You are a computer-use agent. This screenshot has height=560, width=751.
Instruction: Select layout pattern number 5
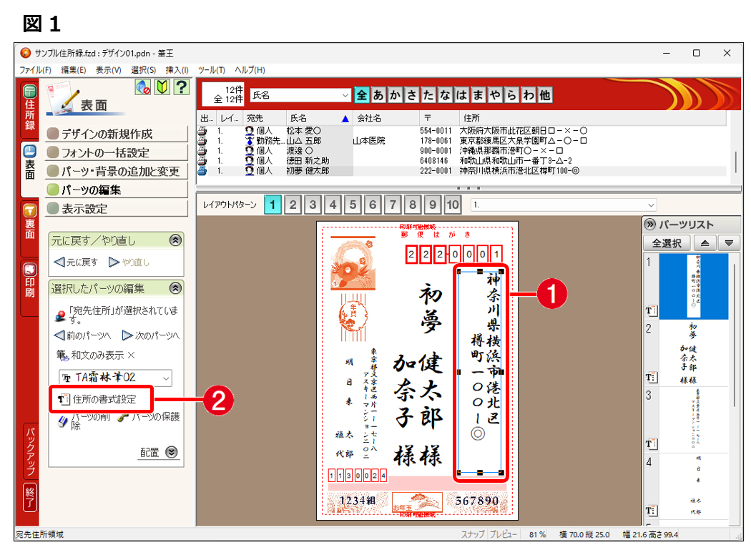pyautogui.click(x=353, y=205)
